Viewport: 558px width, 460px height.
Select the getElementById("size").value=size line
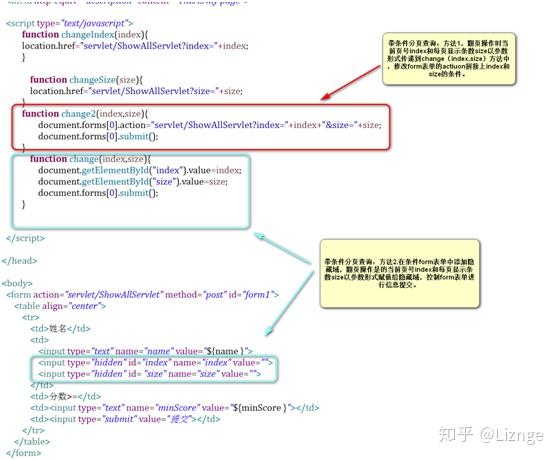[x=133, y=182]
